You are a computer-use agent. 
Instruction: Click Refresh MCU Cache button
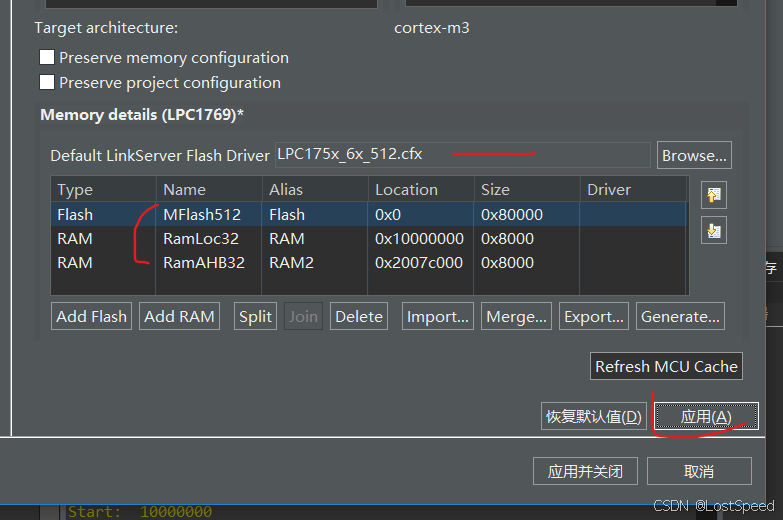pyautogui.click(x=666, y=366)
